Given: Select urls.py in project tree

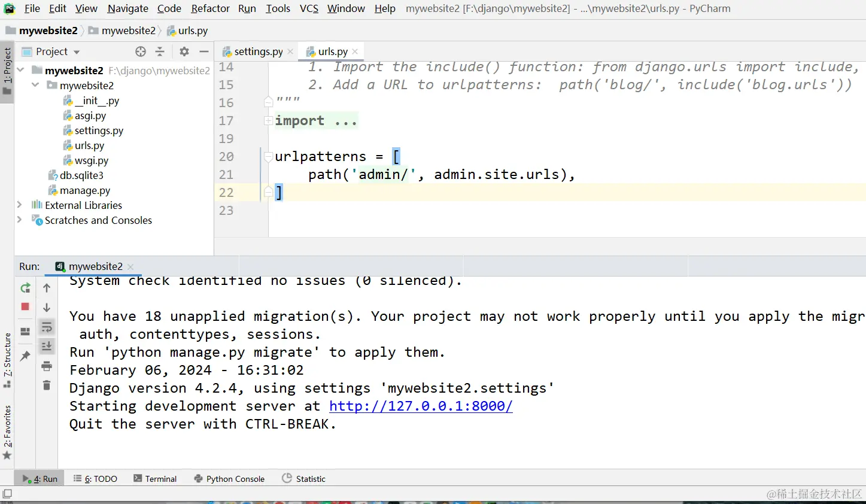Looking at the screenshot, I should (x=84, y=145).
